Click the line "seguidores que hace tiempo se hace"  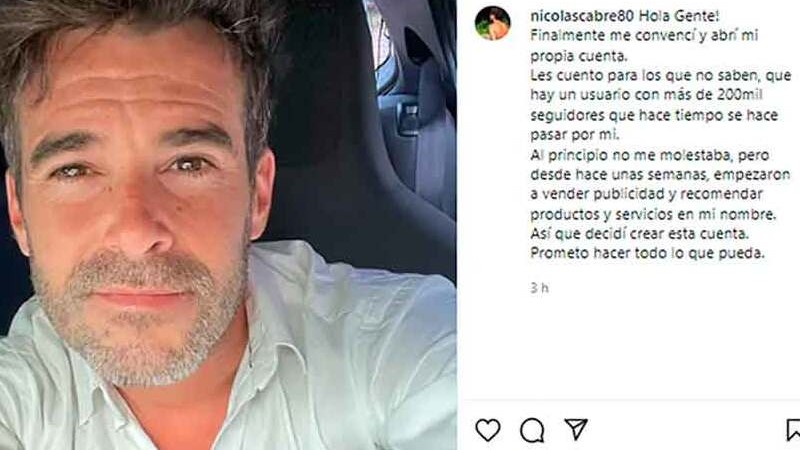[654, 115]
